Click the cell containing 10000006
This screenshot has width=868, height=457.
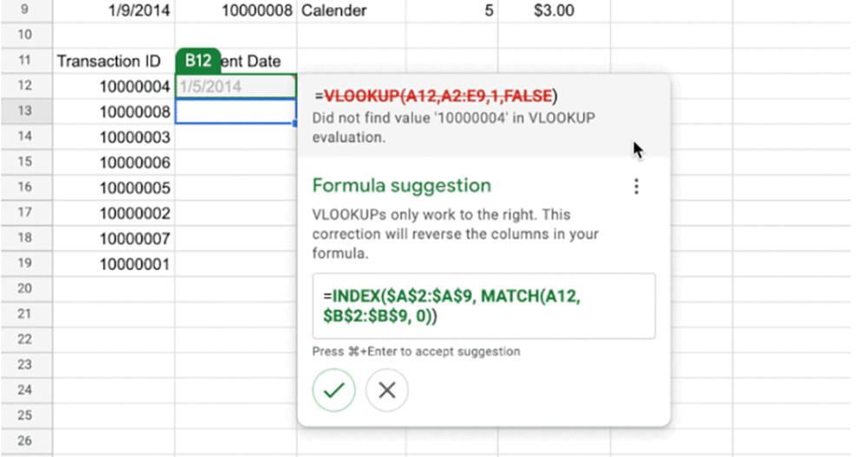[x=114, y=162]
